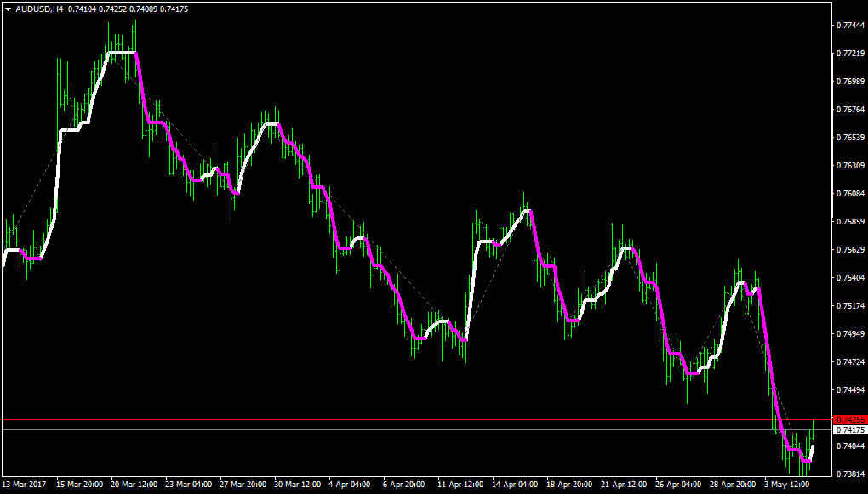Click the OHLC values in the chart header
The image size is (868, 494).
click(128, 9)
